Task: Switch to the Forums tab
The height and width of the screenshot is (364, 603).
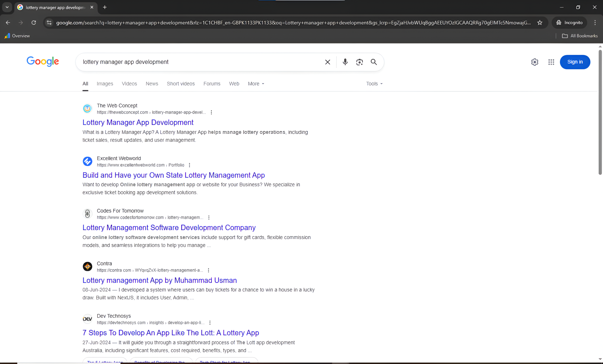Action: click(x=212, y=84)
